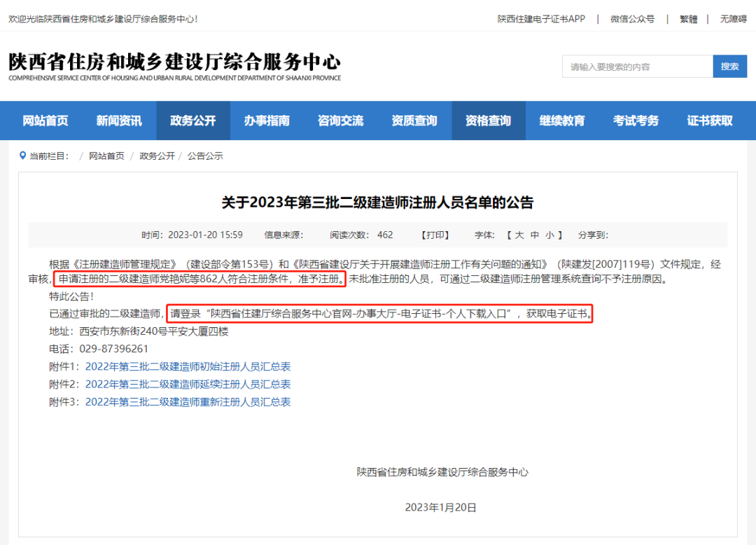756x545 pixels.
Task: Focus the 请输入要搜索的内容 search field
Action: click(x=637, y=67)
